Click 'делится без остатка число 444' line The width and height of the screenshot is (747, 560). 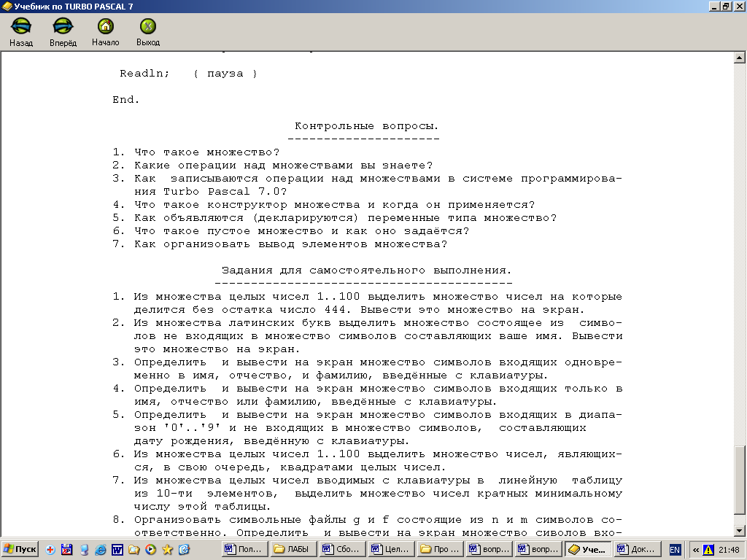[x=359, y=309]
